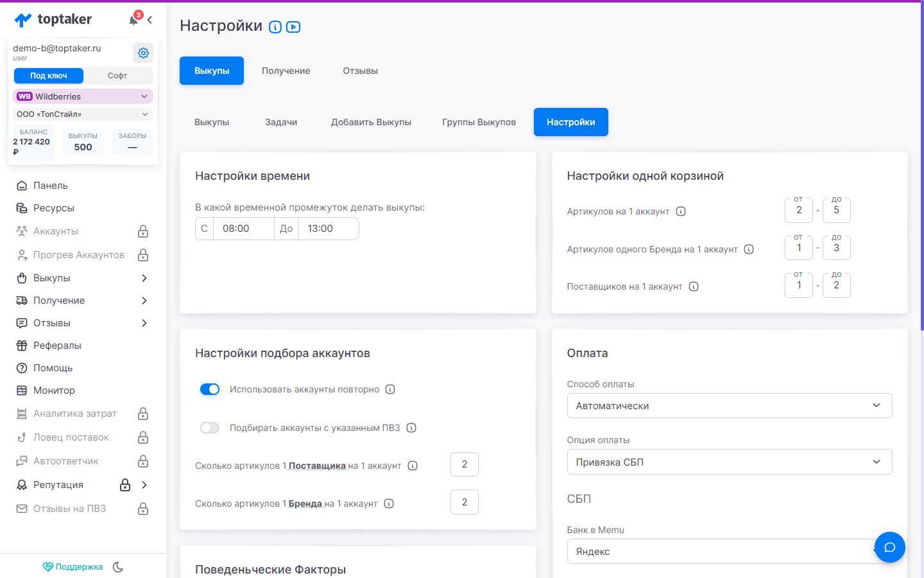Viewport: 924px width, 578px height.
Task: Toggle dark mode moon icon
Action: pyautogui.click(x=118, y=566)
